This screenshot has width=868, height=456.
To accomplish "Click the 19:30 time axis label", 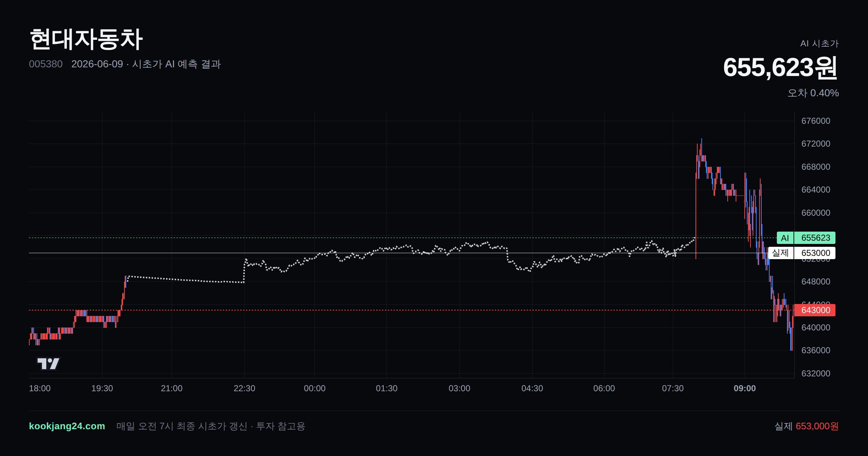I will click(x=102, y=388).
